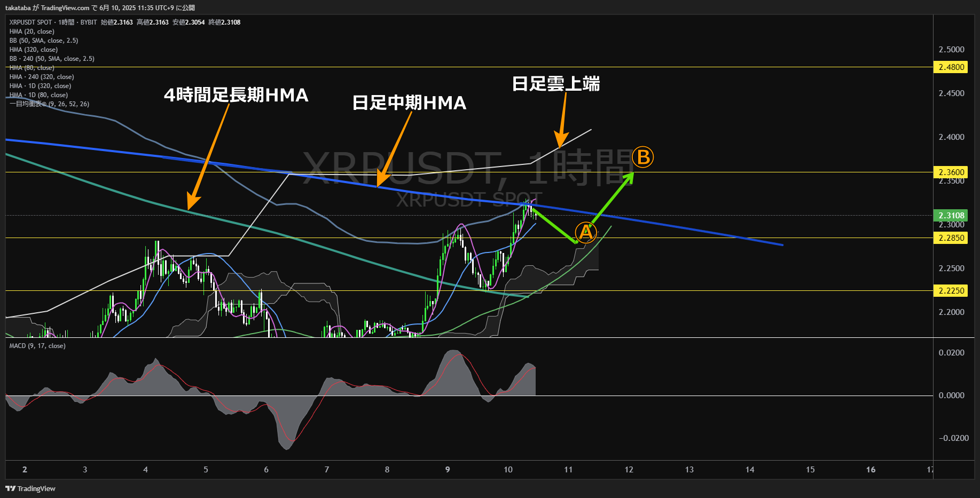Viewport: 980px width, 498px height.
Task: Click the 高値 2.3163 high value
Action: (153, 22)
